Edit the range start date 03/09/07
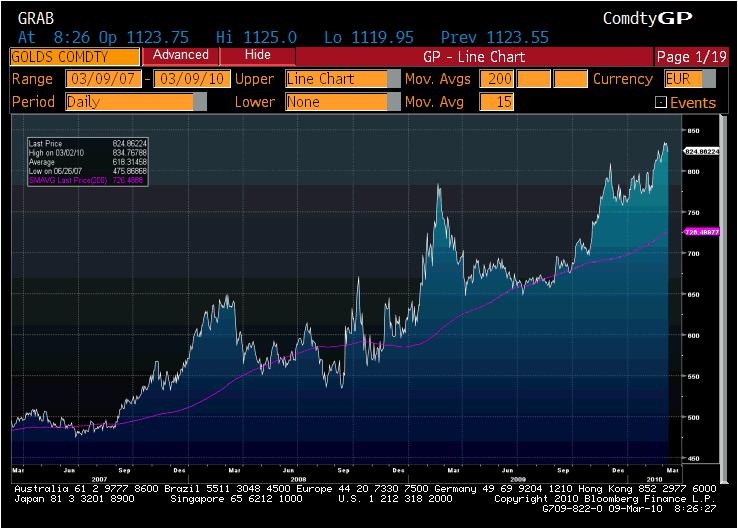This screenshot has height=529, width=738. click(x=103, y=79)
